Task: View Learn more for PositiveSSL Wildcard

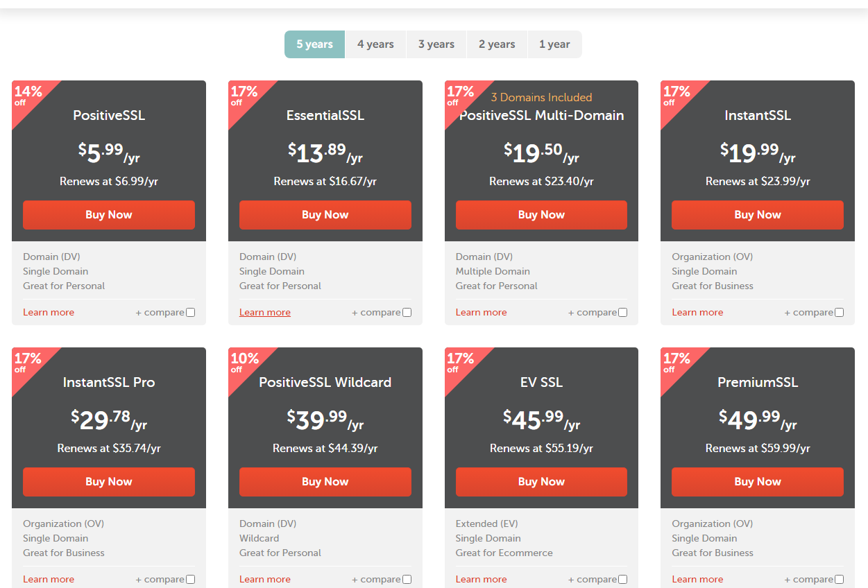Action: (265, 580)
